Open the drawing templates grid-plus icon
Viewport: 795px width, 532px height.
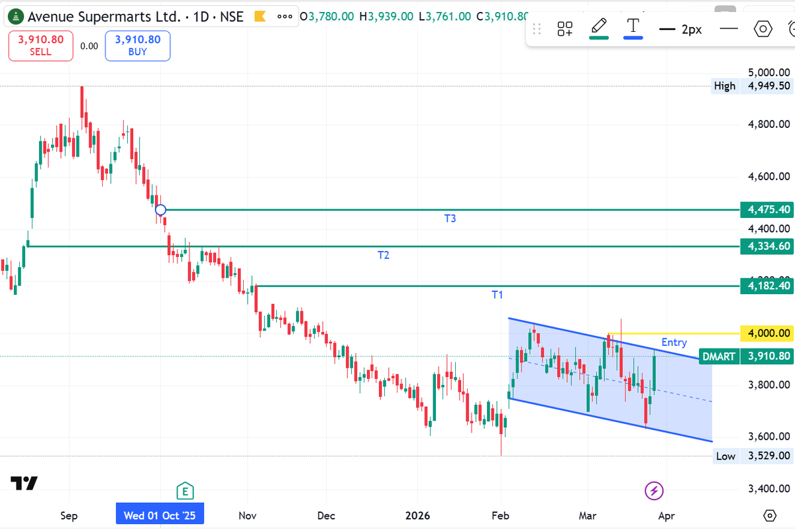565,28
